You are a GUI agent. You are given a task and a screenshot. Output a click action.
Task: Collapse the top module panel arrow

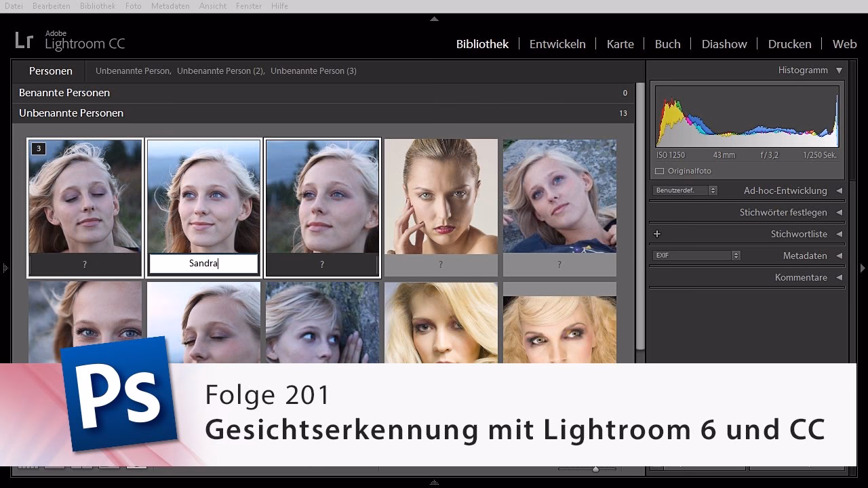pos(434,19)
